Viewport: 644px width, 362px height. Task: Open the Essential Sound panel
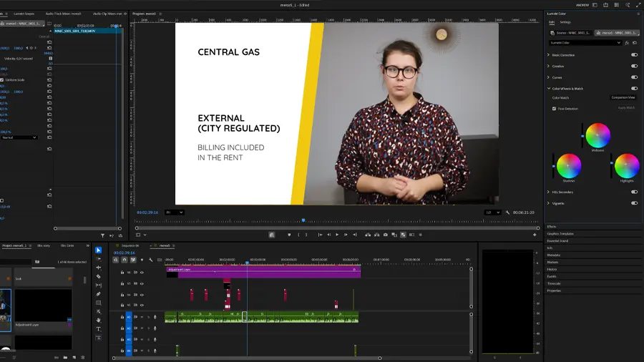(x=557, y=241)
